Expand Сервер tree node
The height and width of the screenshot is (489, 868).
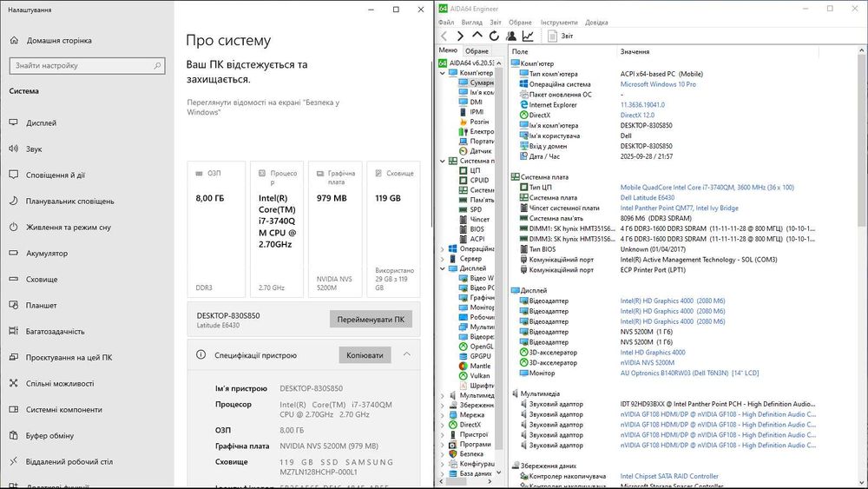pyautogui.click(x=443, y=259)
